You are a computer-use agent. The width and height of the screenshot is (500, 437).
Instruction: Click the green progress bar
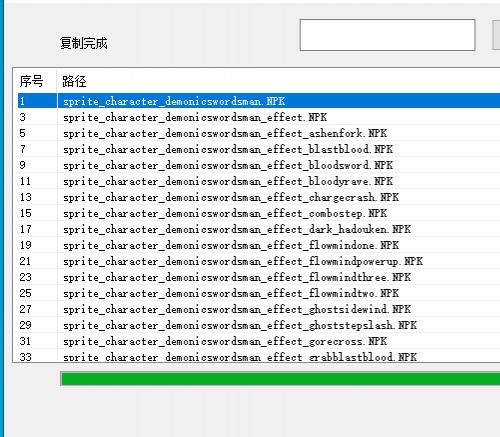280,379
